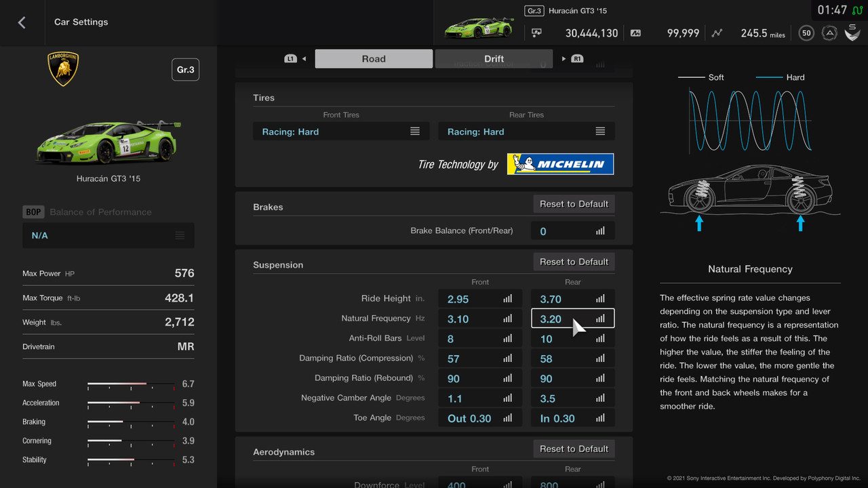Click the Lamborghini logo emblem
This screenshot has height=488, width=868.
[x=63, y=68]
